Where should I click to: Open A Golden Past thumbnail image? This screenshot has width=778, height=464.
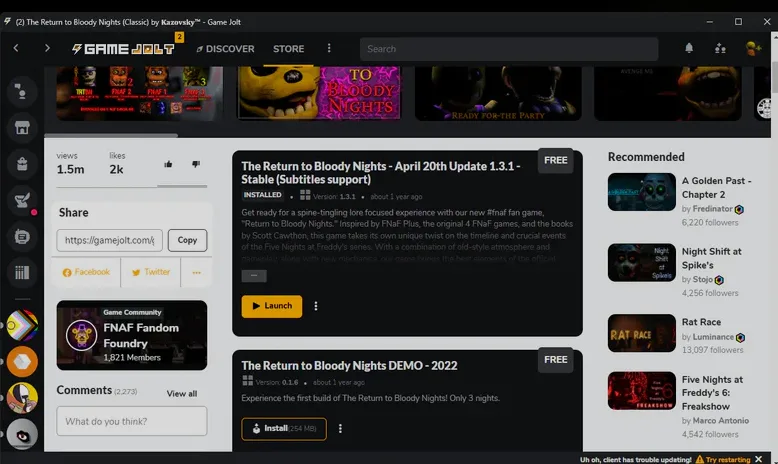point(642,192)
